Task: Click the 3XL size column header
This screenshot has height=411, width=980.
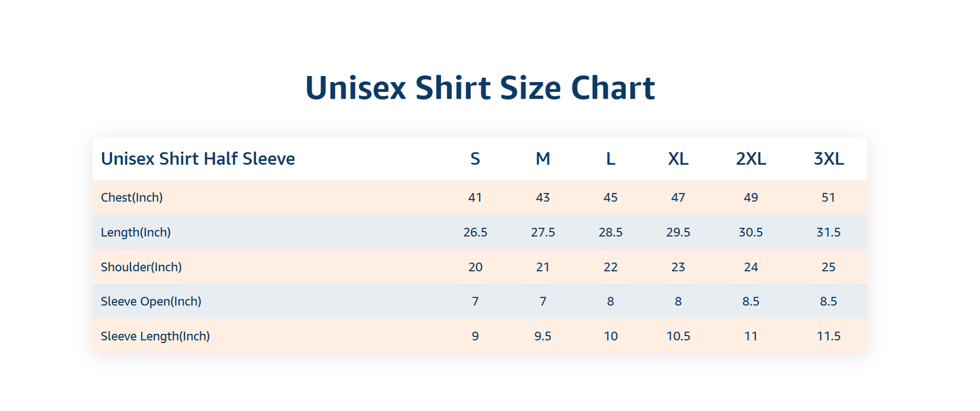Action: [829, 159]
